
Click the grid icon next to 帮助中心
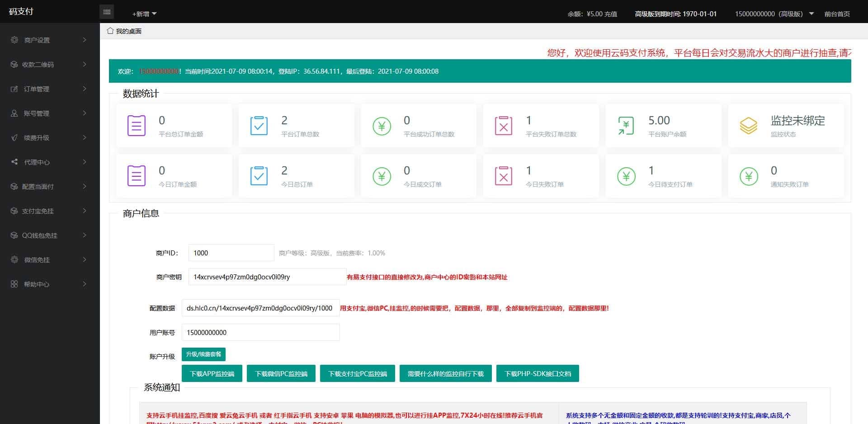[14, 284]
